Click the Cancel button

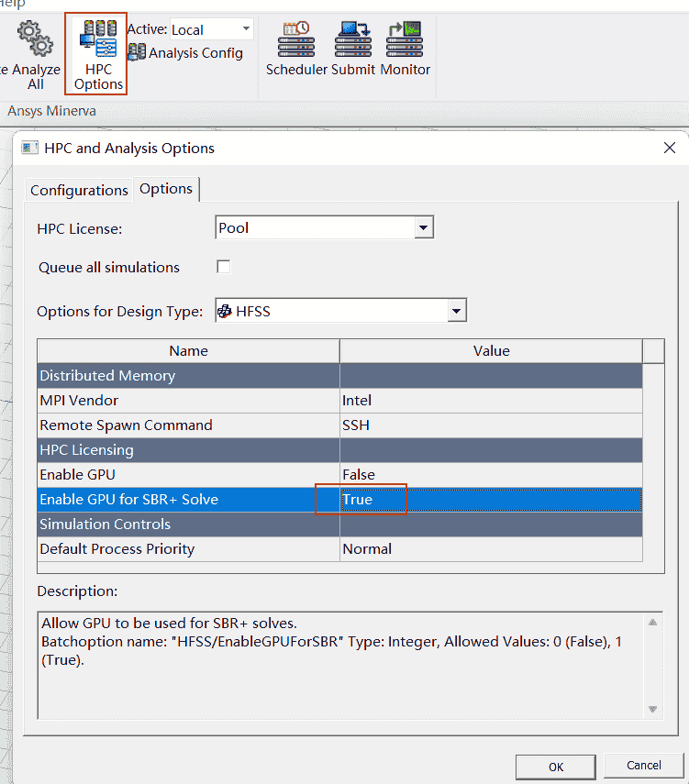pos(643,766)
